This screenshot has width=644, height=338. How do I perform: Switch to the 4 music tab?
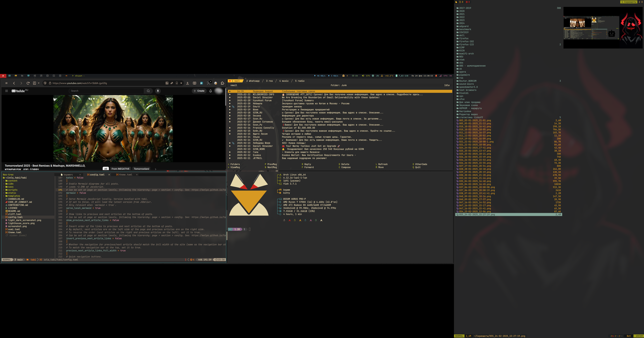[x=284, y=81]
